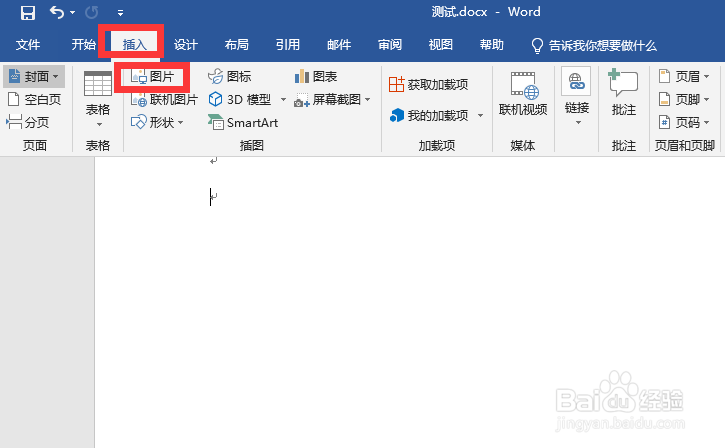The image size is (725, 448).
Task: Click the 表格 table grid icon
Action: 98,84
